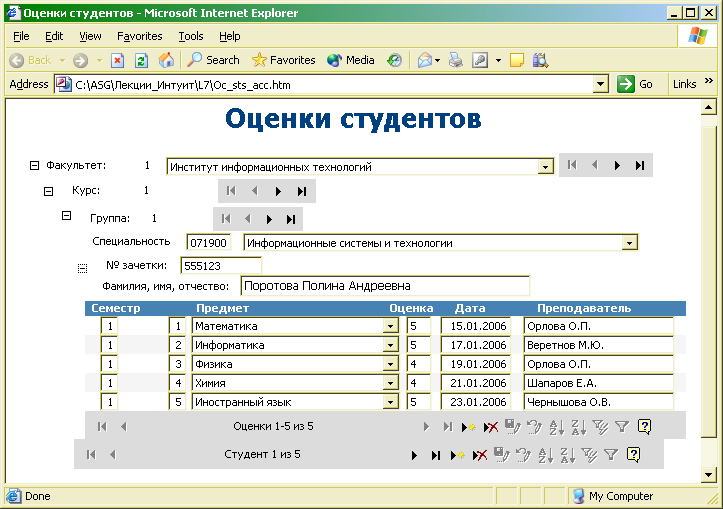The image size is (723, 509).
Task: Sort descending in Оценки navigation bar
Action: click(x=579, y=427)
